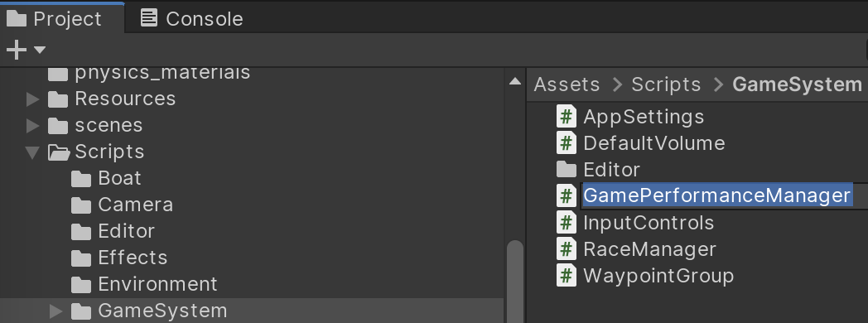
Task: Expand the Resources folder arrow
Action: (33, 99)
